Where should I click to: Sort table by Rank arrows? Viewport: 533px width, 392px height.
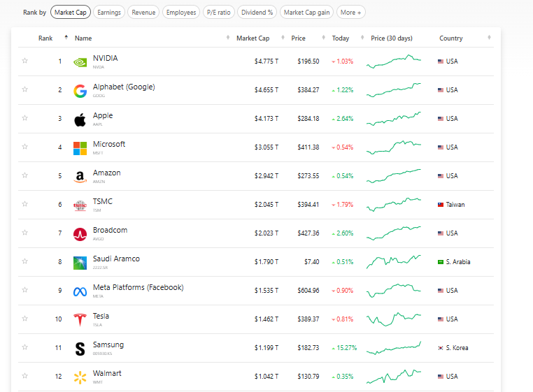pos(66,37)
